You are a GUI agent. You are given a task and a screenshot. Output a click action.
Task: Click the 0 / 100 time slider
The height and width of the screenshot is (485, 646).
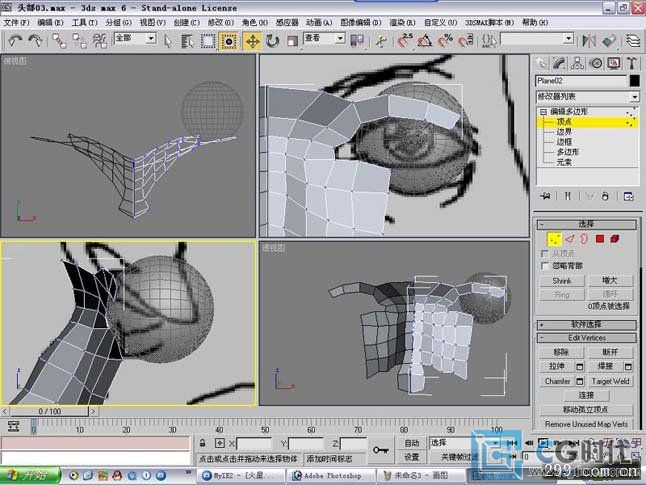[49, 411]
